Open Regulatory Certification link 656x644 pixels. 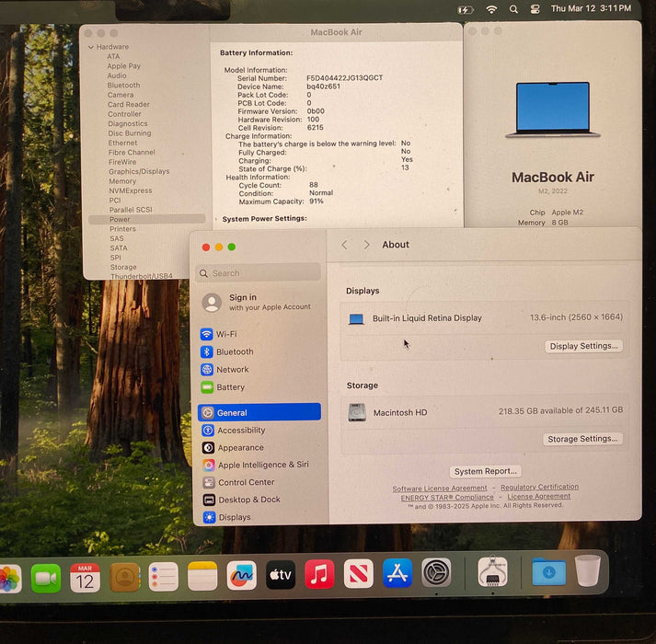tap(540, 487)
